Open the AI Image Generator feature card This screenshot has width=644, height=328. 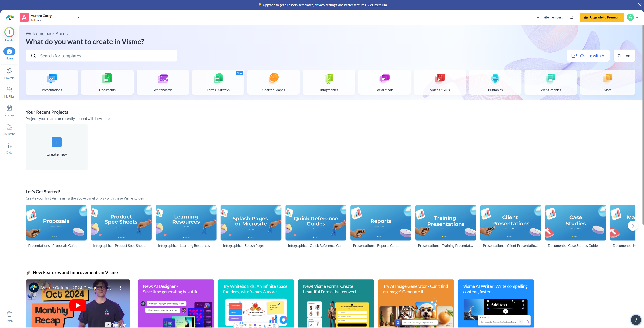(x=416, y=303)
